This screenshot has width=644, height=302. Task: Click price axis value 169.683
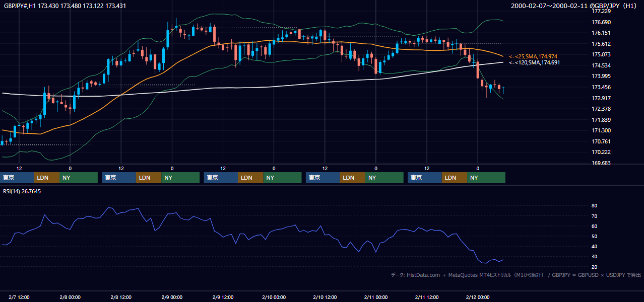coord(601,164)
